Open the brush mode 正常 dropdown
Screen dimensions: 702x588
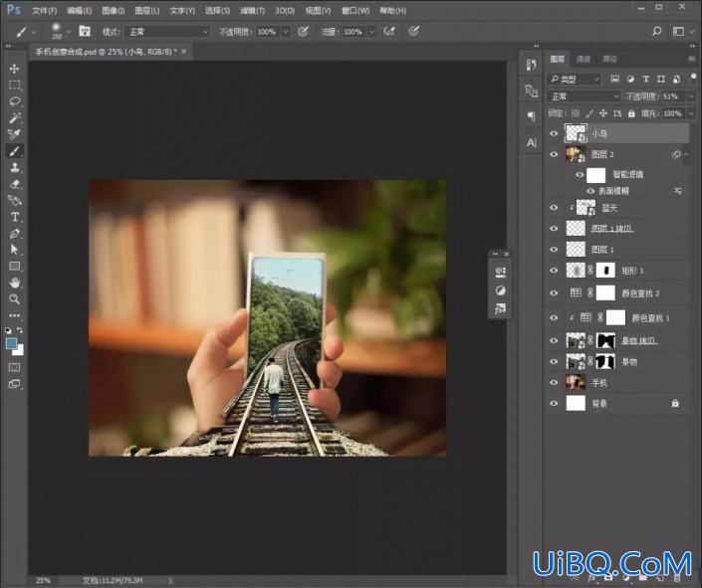coord(167,31)
